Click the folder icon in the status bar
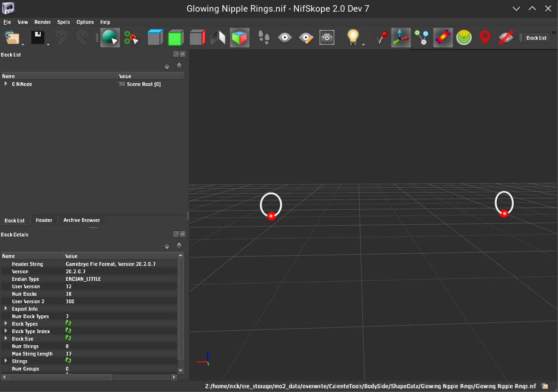 pyautogui.click(x=545, y=386)
